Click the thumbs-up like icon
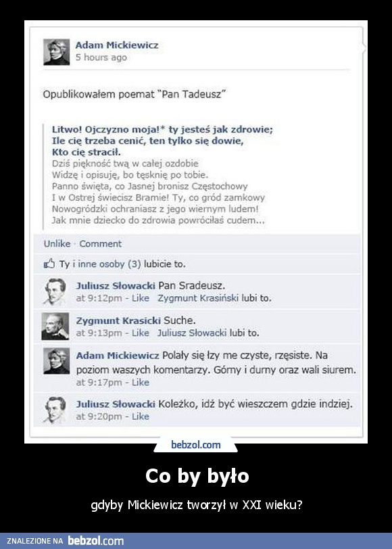This screenshot has height=549, width=392. coord(49,263)
